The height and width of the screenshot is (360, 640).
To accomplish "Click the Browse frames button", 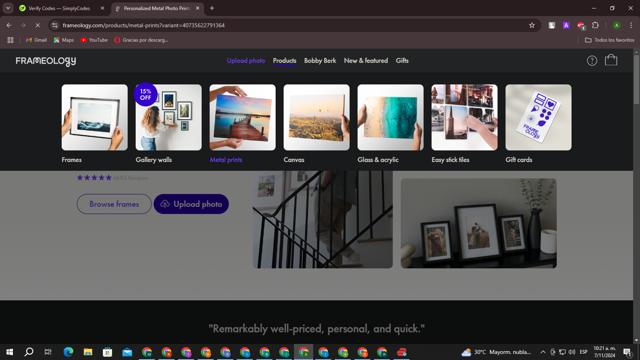I will coord(114,204).
